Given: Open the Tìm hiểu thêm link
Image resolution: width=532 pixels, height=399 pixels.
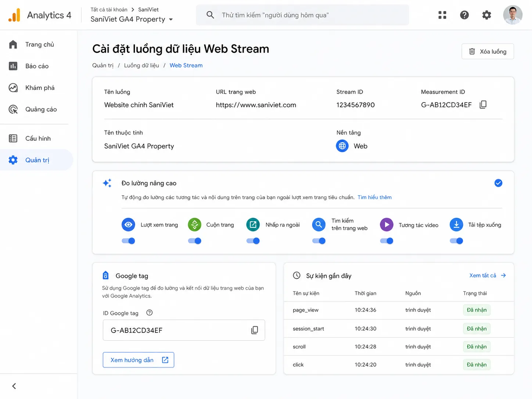Looking at the screenshot, I should (x=374, y=197).
